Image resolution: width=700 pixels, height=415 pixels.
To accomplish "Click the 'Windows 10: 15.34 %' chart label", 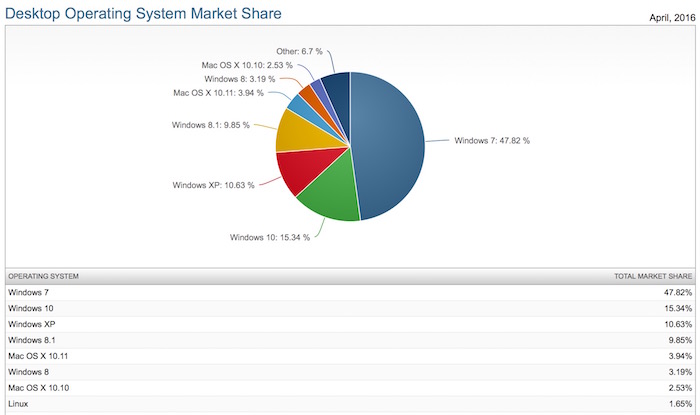I will coord(269,237).
